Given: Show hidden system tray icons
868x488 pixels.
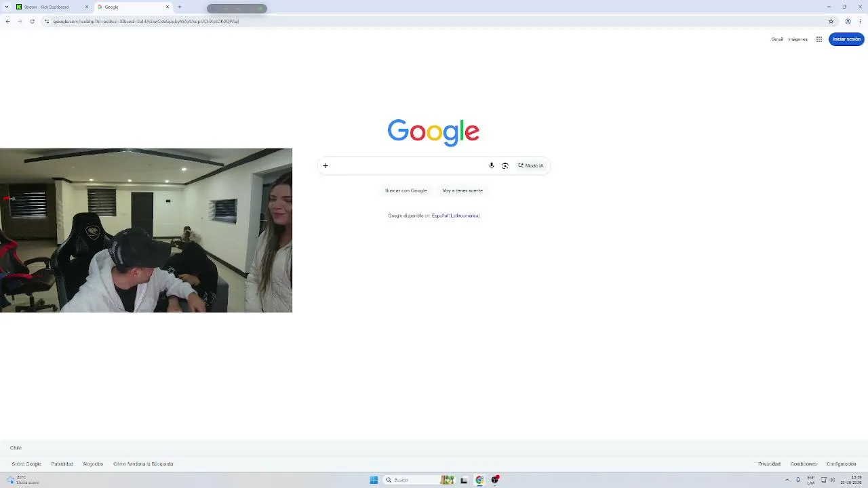Looking at the screenshot, I should 787,480.
